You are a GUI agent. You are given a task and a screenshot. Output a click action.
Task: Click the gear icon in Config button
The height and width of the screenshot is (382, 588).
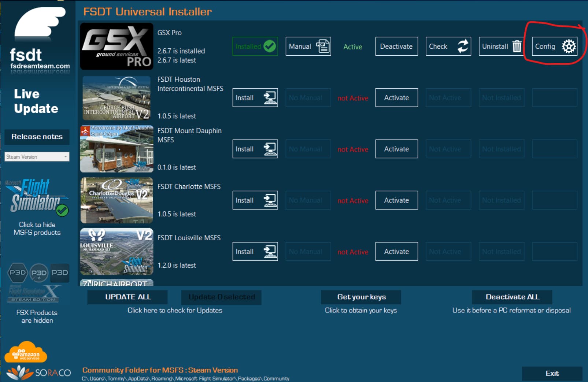[x=569, y=47]
